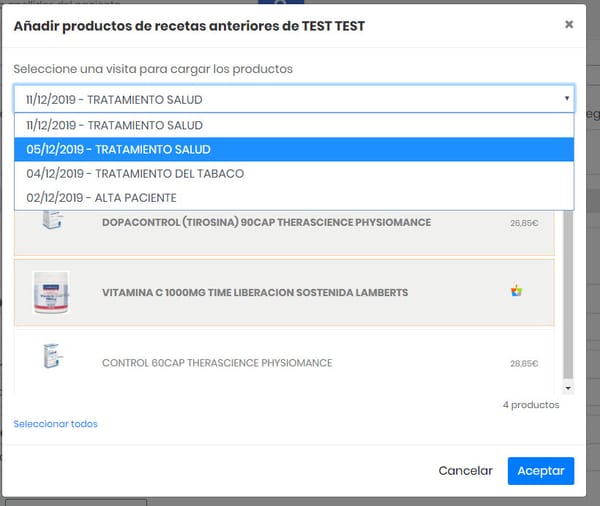This screenshot has height=506, width=600.
Task: Click the Vitamina C jar thumbnail
Action: point(51,292)
